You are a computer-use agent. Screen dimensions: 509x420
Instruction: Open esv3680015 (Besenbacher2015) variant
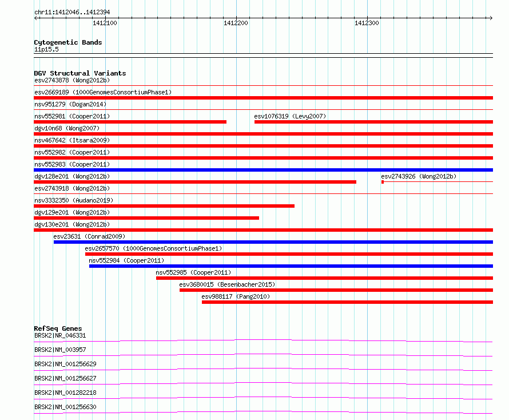click(x=227, y=284)
